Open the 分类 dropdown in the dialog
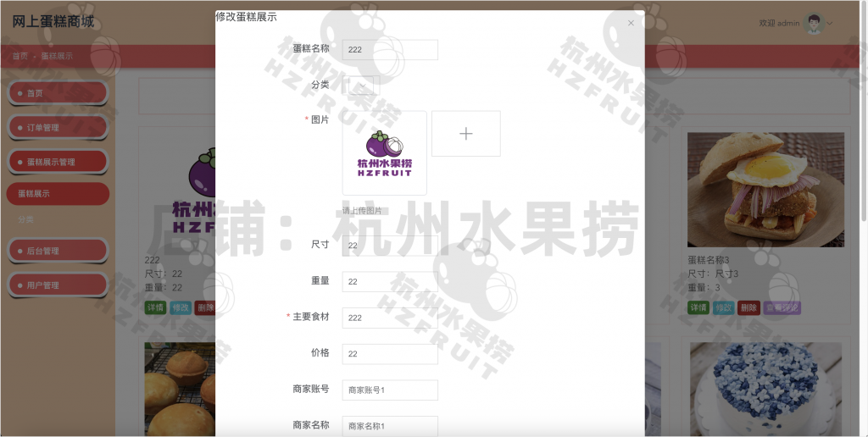This screenshot has width=868, height=437. coord(361,86)
